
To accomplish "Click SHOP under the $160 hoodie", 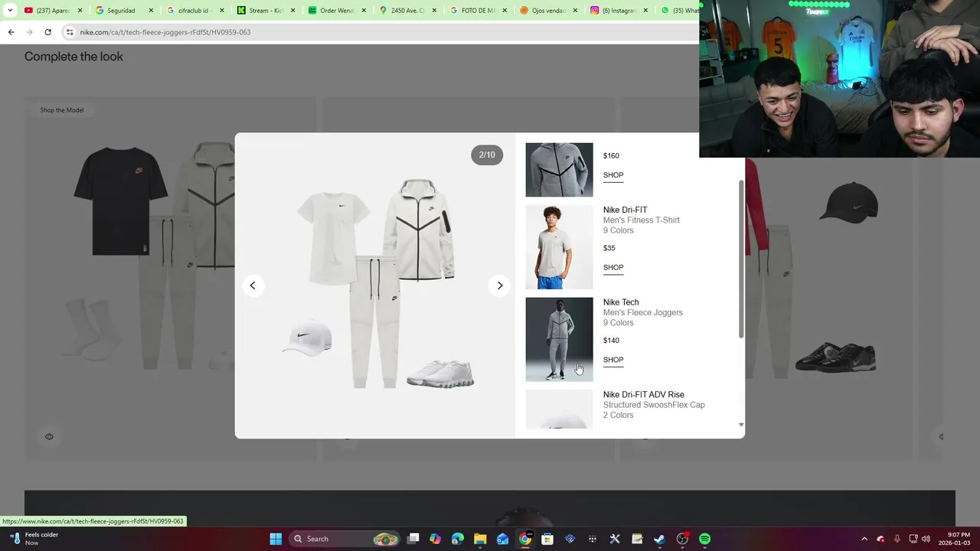I will point(613,175).
